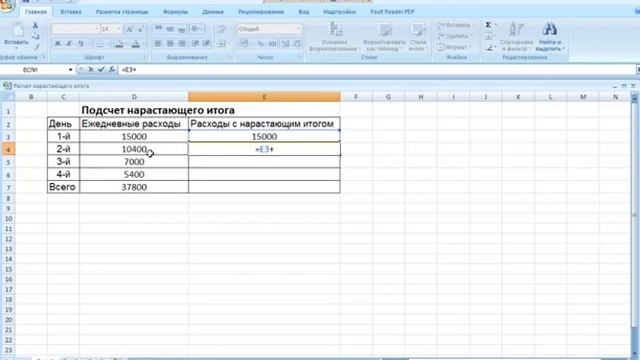640x360 pixels.
Task: Click the AutoSum sigma icon
Action: coord(489,25)
